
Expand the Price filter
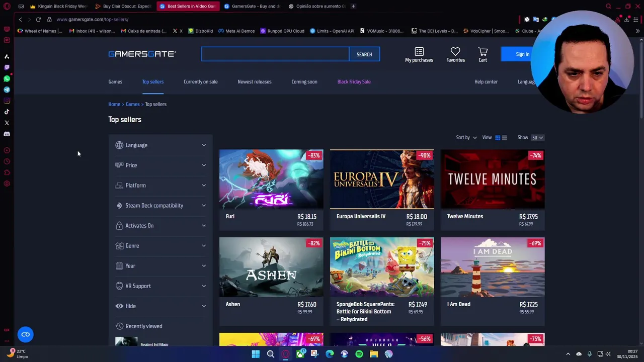[x=160, y=165]
